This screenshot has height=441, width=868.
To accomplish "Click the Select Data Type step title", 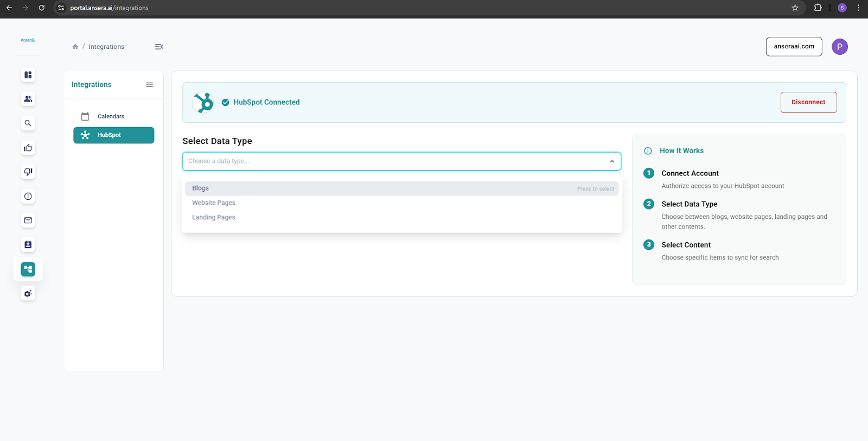I will [x=690, y=204].
